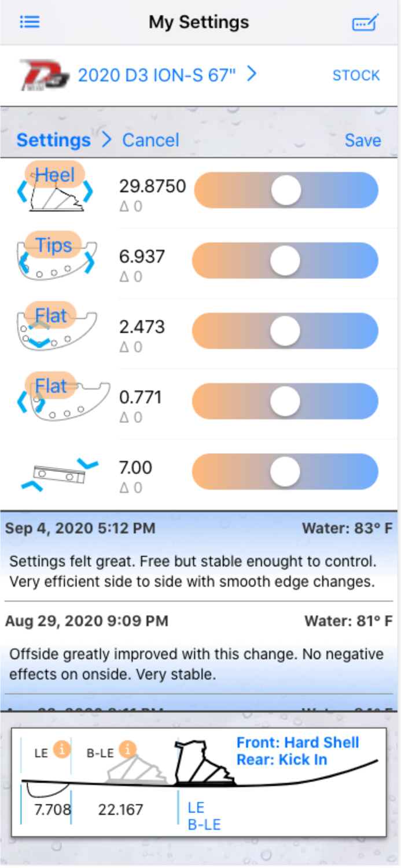The height and width of the screenshot is (868, 401).
Task: Tap the edit notes keyboard icon
Action: 365,23
